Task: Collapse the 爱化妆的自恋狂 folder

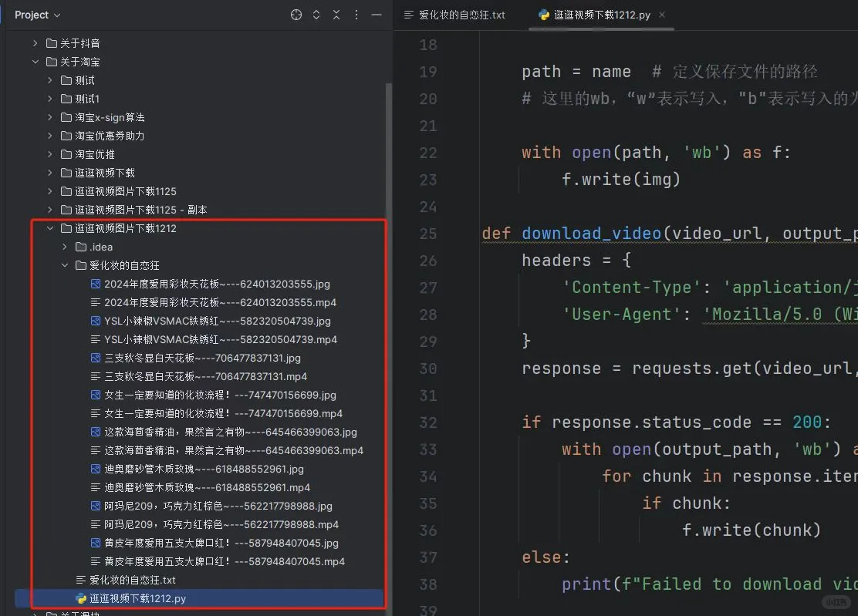Action: [x=65, y=265]
